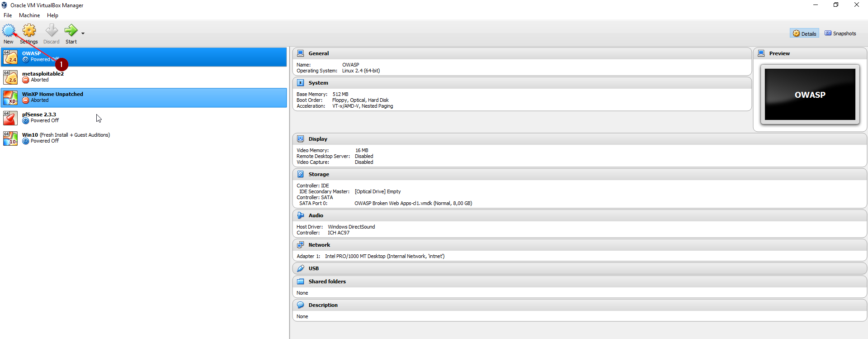Click 'ICH AC97' audio controller value

pos(339,233)
